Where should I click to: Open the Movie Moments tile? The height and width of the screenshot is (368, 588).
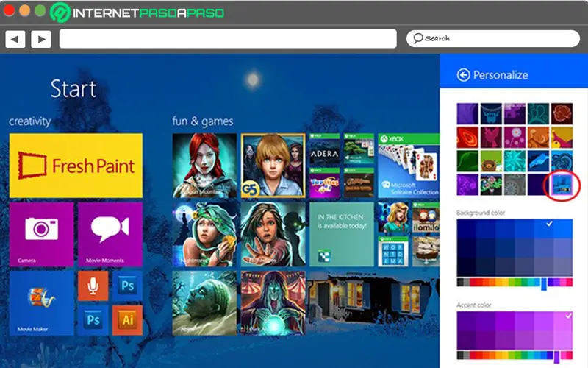110,234
